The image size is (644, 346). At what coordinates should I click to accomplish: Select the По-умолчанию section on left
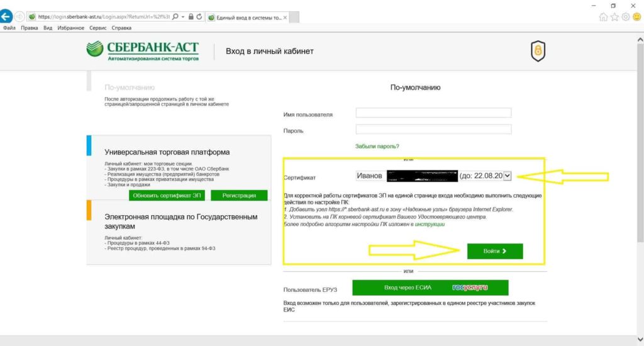tap(130, 87)
